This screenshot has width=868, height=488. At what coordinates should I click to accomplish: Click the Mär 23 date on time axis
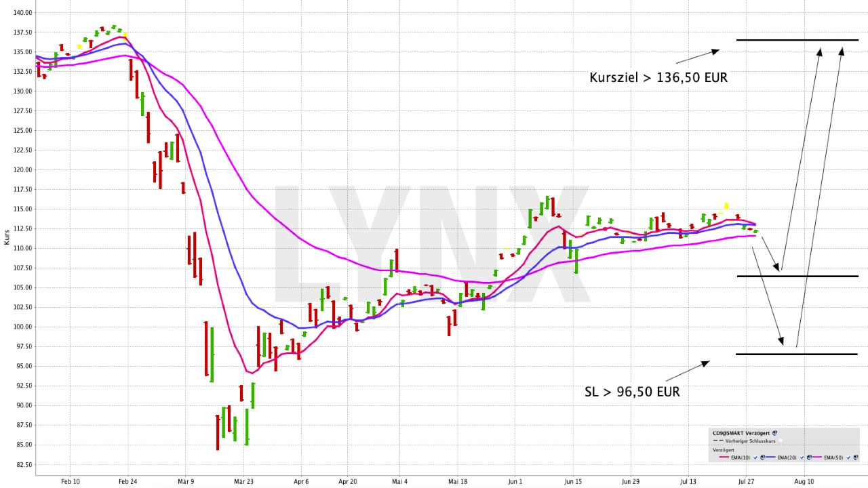pyautogui.click(x=243, y=481)
